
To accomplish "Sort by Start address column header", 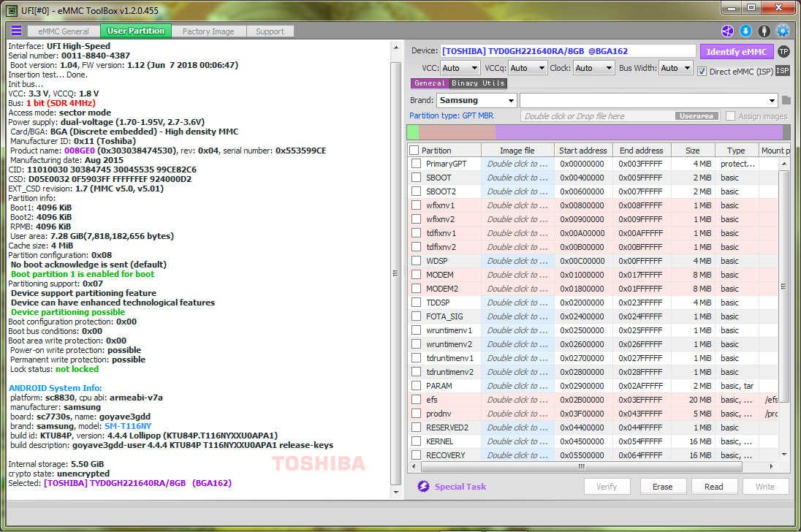I will 583,150.
